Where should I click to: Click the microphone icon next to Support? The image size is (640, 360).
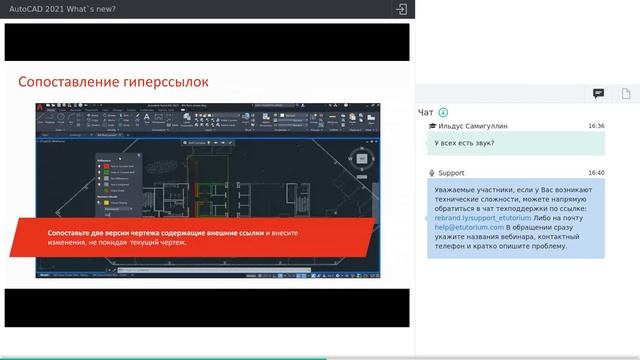[x=432, y=173]
